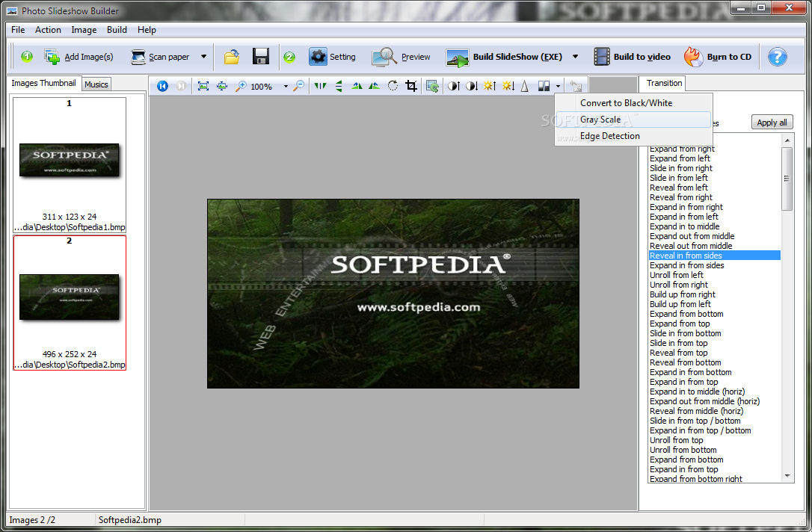Open the Image menu
Viewport: 812px width, 532px height.
coord(84,30)
